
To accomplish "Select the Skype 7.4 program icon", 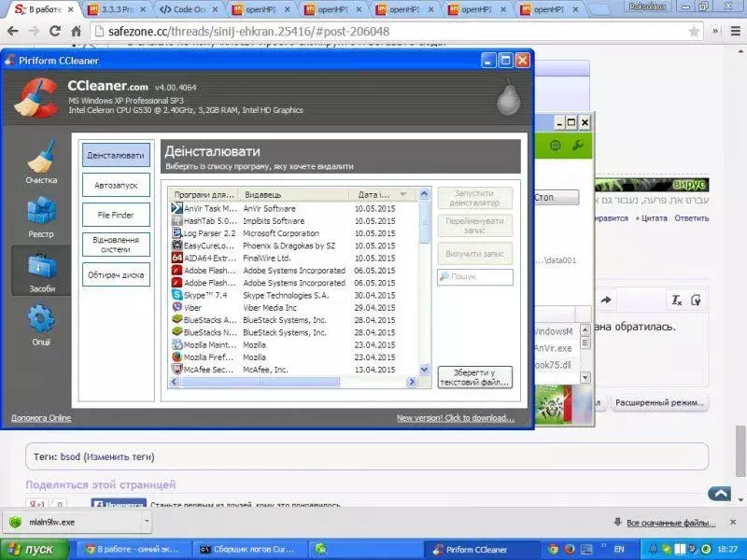I will click(176, 295).
